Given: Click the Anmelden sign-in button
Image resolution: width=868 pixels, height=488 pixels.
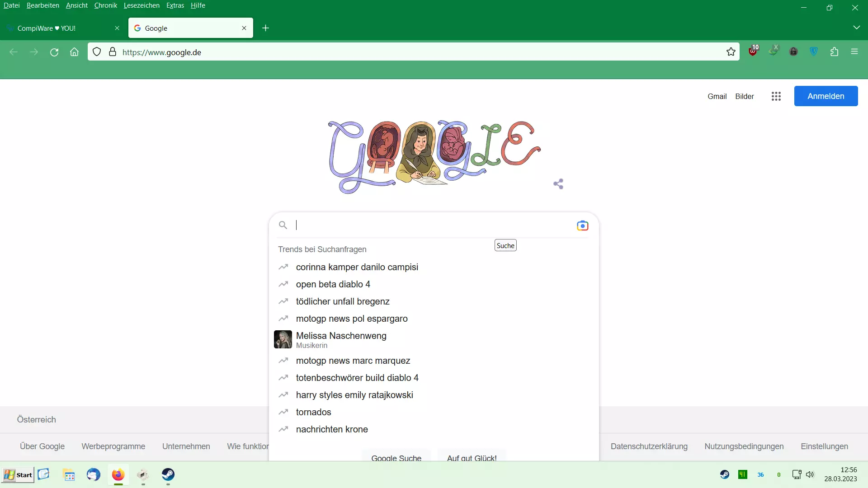Looking at the screenshot, I should (x=826, y=96).
